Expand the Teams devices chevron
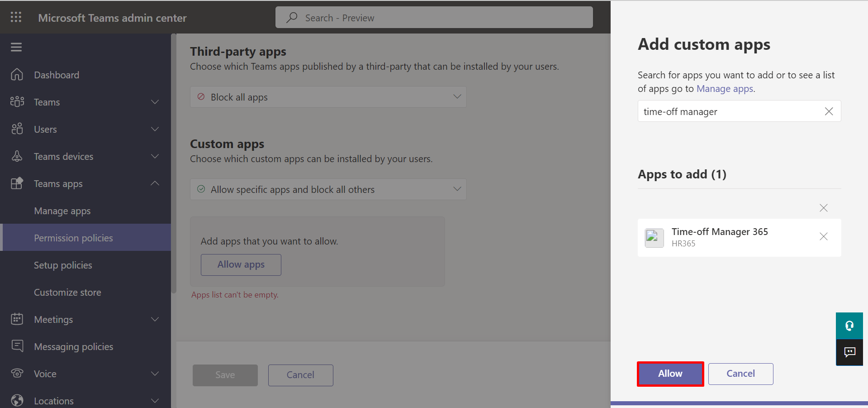The width and height of the screenshot is (868, 408). tap(155, 156)
